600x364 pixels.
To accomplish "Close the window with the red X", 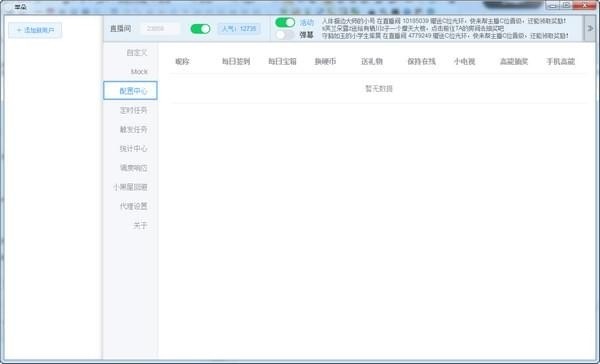I will pyautogui.click(x=584, y=5).
